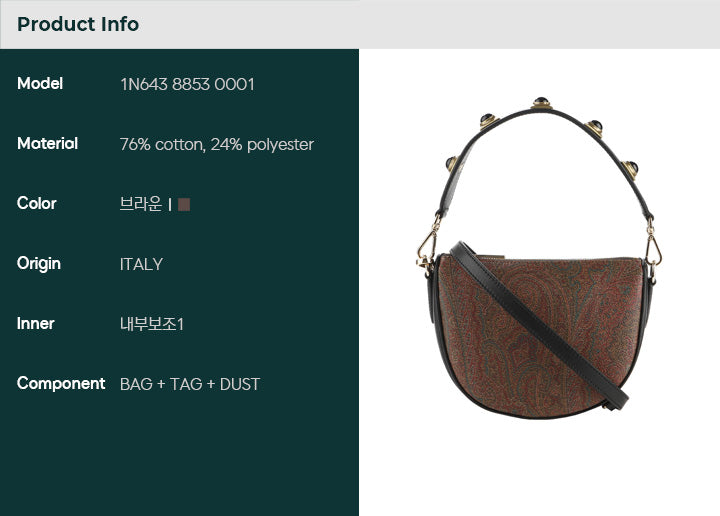The width and height of the screenshot is (720, 516).
Task: Click the Model label
Action: pyautogui.click(x=40, y=84)
